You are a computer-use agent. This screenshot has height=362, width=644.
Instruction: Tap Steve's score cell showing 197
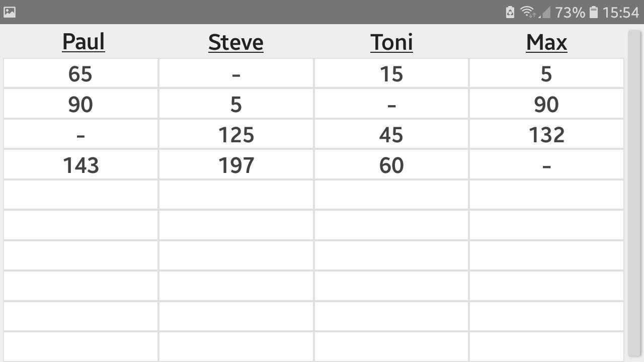(236, 165)
